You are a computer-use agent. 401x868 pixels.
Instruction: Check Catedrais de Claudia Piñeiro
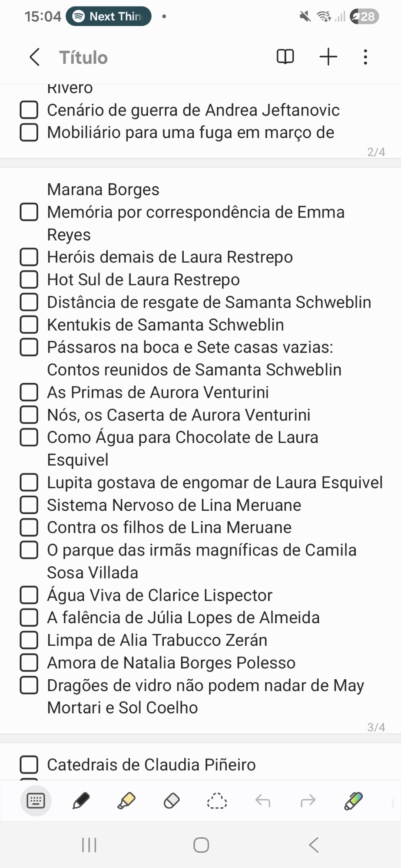29,765
